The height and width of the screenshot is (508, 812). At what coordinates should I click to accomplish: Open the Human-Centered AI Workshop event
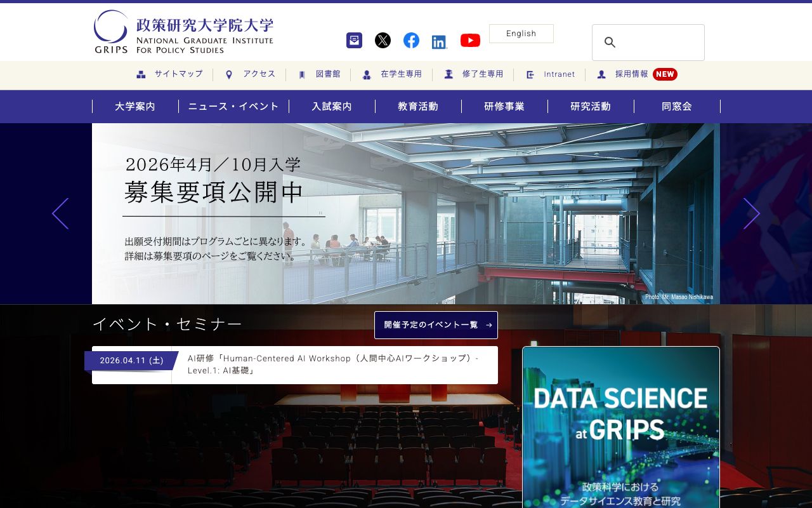(335, 365)
